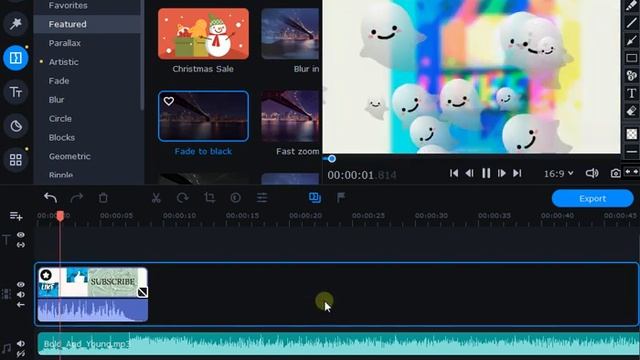The height and width of the screenshot is (360, 640).
Task: Open the Crop tool
Action: point(209,198)
